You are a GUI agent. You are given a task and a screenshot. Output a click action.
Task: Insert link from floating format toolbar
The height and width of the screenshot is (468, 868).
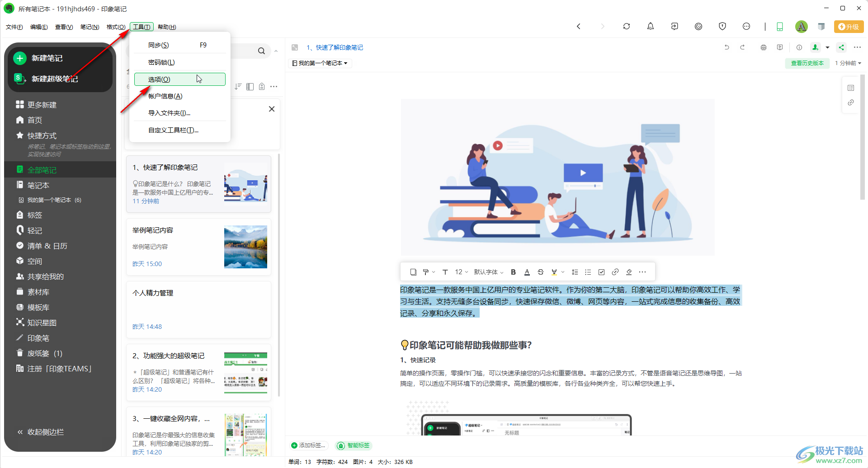tap(615, 272)
